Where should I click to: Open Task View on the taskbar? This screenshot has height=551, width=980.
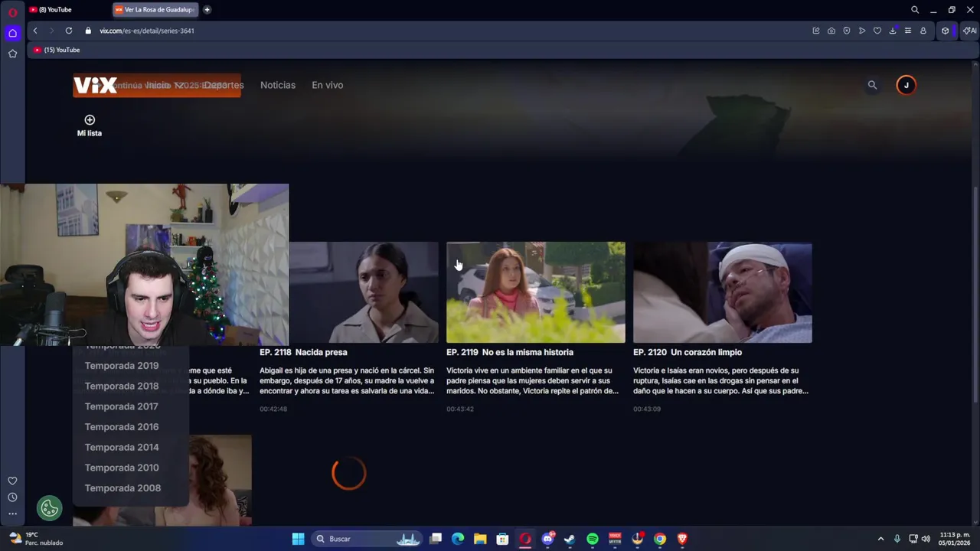pyautogui.click(x=436, y=539)
